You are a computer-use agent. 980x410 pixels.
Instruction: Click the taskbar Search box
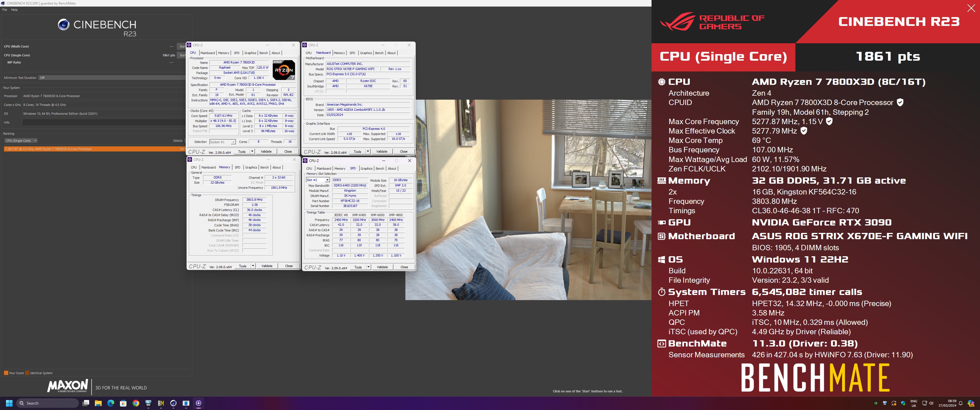[x=47, y=403]
